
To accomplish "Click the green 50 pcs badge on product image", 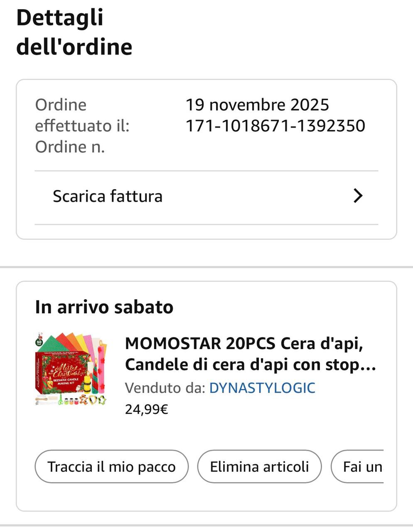I will (39, 342).
